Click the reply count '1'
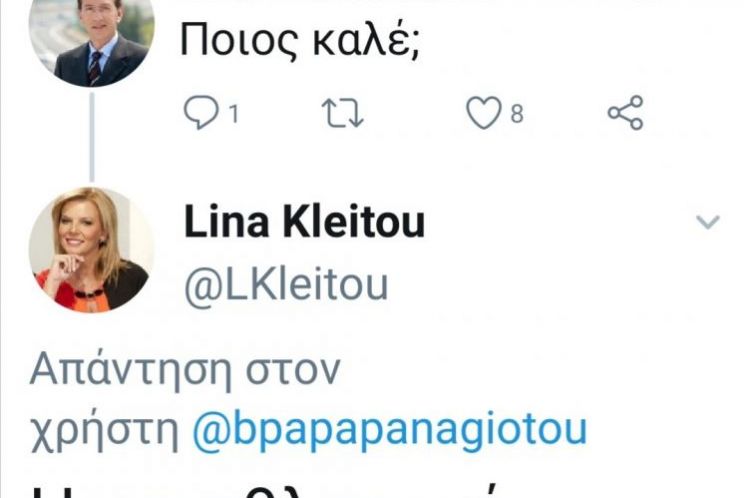The width and height of the screenshot is (748, 498). (232, 115)
